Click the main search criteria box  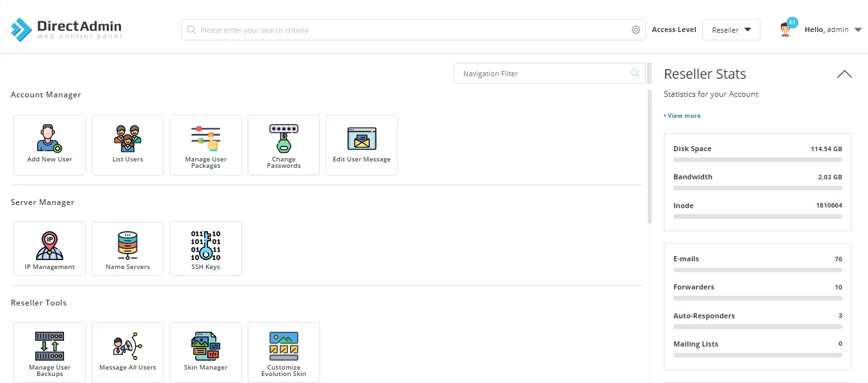coord(410,30)
